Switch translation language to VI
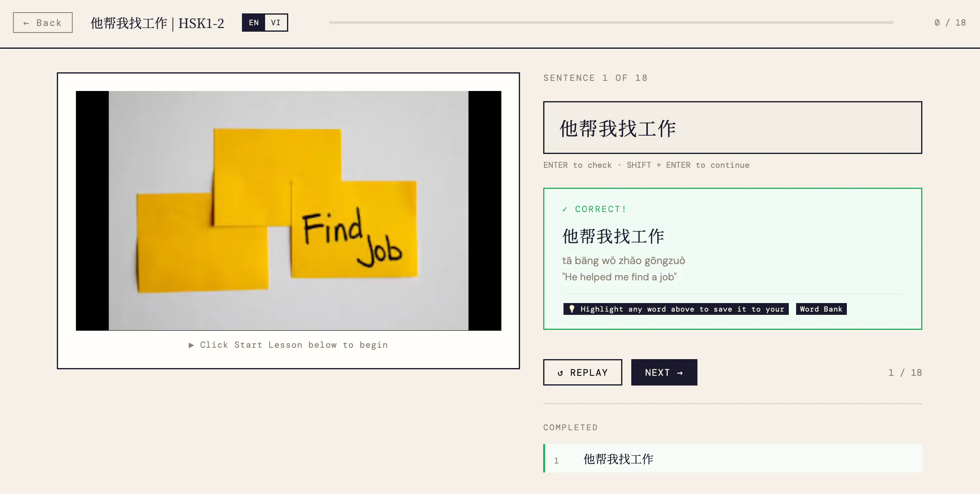 [x=276, y=23]
